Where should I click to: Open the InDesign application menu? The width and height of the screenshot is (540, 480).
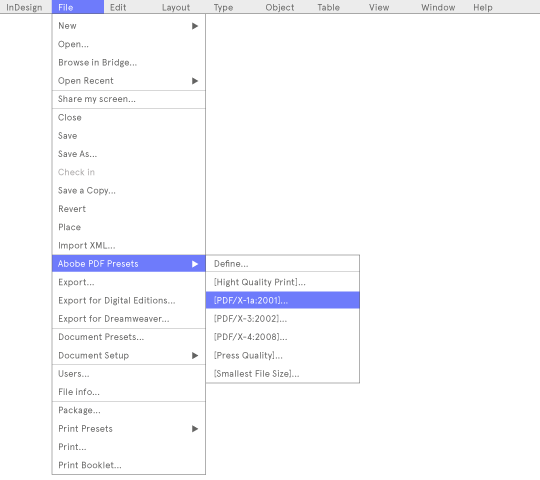coord(24,7)
